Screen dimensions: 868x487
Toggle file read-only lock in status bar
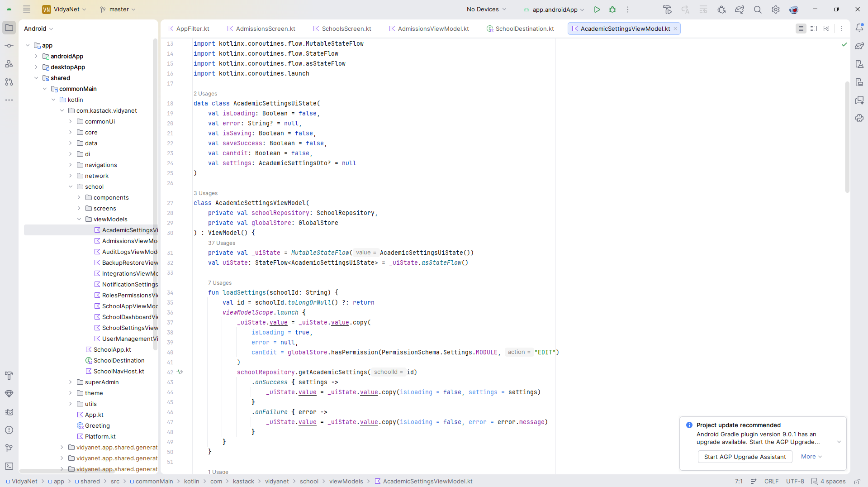(x=857, y=482)
